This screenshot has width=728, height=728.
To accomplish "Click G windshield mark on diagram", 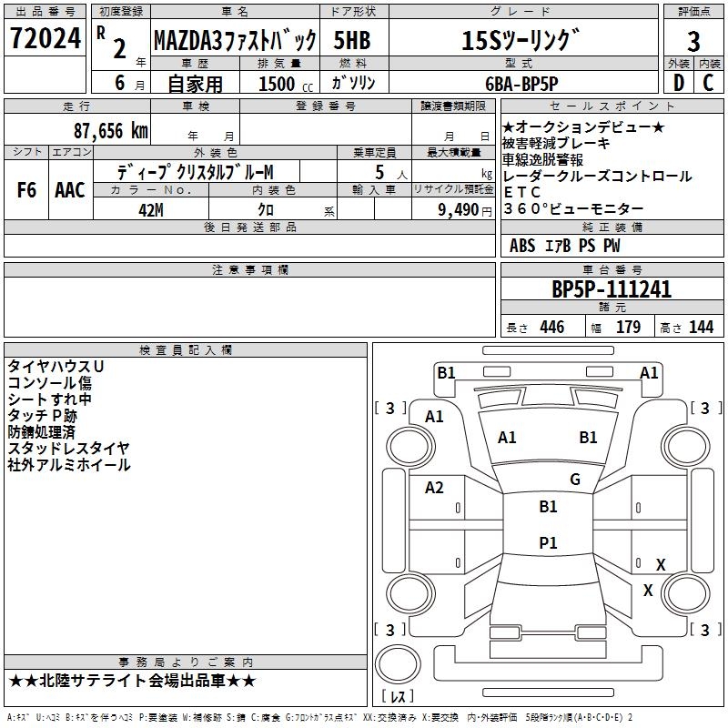I will tap(575, 480).
